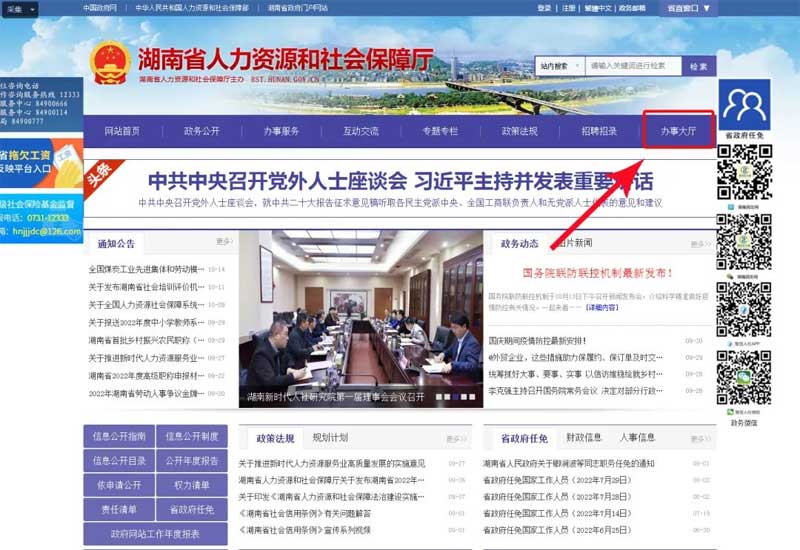Click 更多 link beside 规划计划 tab
The image size is (800, 550).
click(x=457, y=439)
